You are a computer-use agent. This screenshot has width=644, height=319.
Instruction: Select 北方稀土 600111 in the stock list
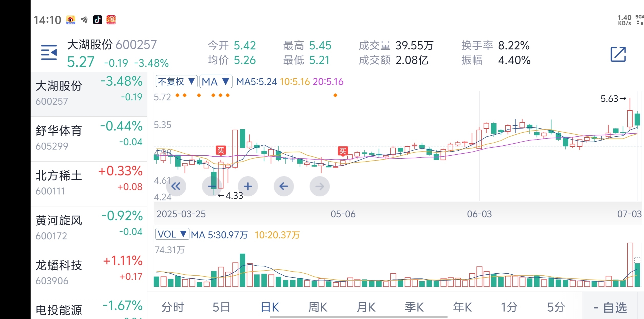click(x=89, y=184)
